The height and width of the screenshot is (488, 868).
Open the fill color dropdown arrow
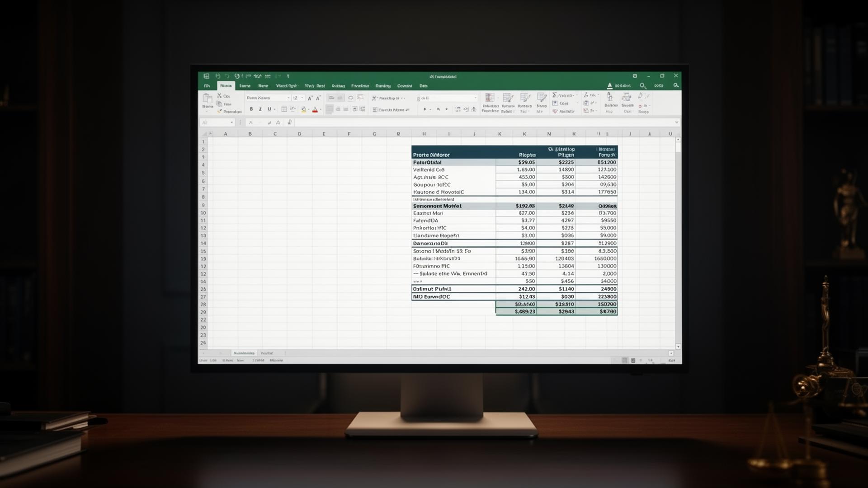(309, 109)
